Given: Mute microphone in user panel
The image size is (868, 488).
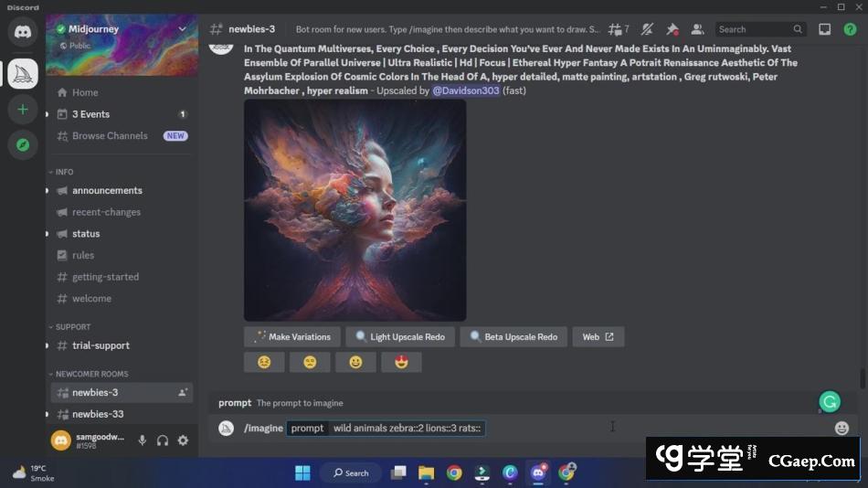Looking at the screenshot, I should (143, 440).
